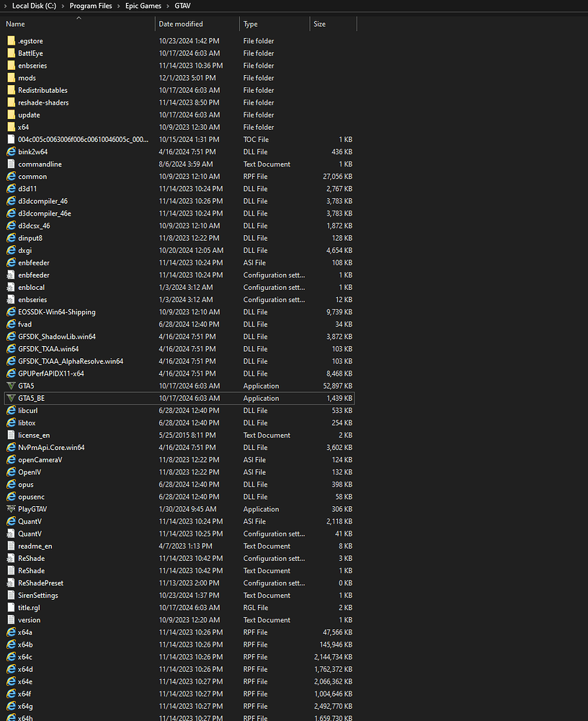
Task: Click the BattlEye folder icon
Action: pyautogui.click(x=11, y=53)
